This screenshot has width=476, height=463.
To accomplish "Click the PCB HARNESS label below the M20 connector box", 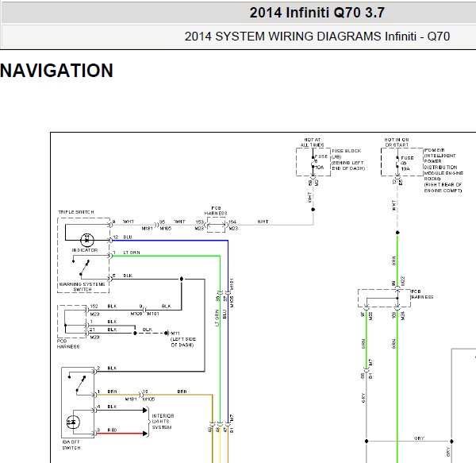I will pos(68,344).
